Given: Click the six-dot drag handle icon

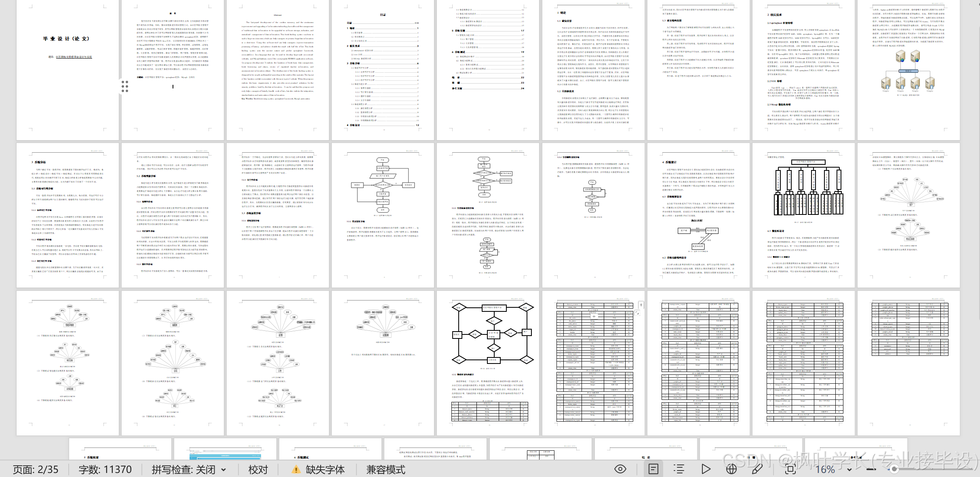Looking at the screenshot, I should click(125, 86).
